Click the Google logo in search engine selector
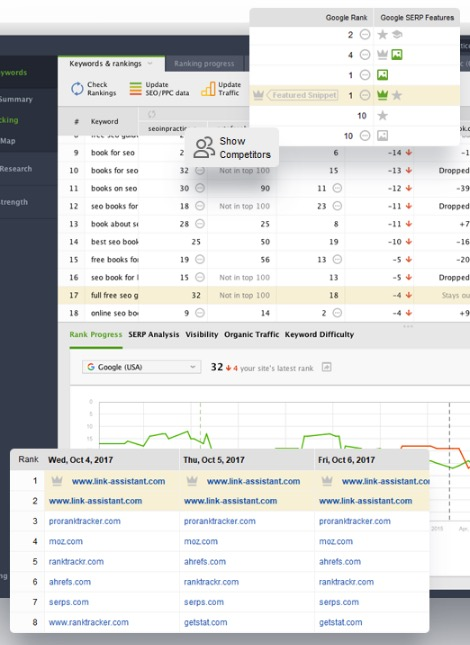 point(91,367)
